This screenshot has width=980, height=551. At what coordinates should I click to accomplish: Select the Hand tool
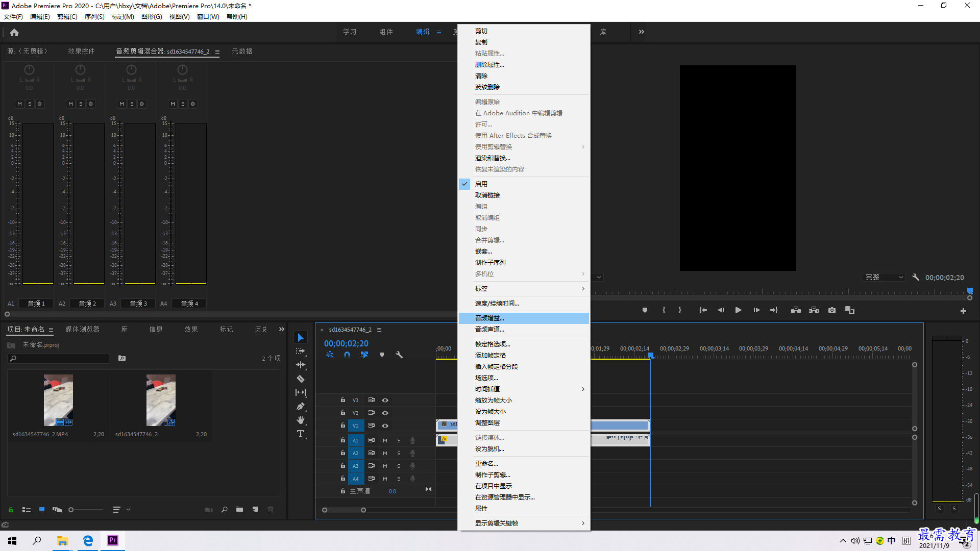point(301,420)
